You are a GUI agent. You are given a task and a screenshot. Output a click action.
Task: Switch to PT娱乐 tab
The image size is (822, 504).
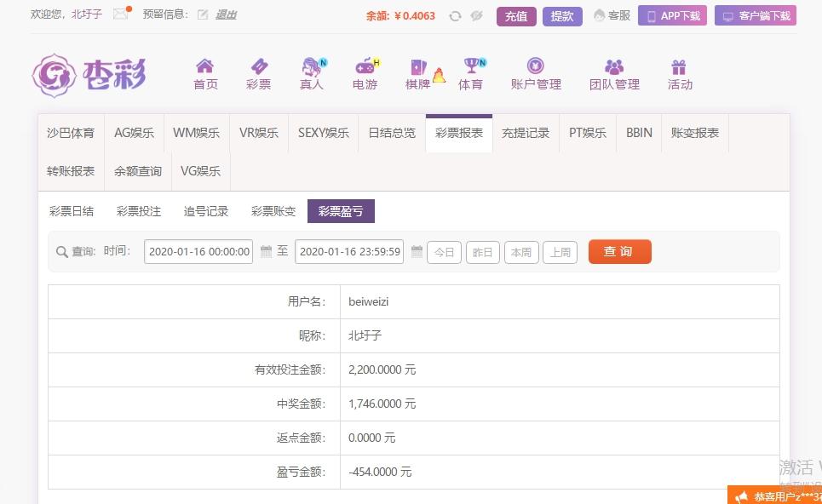click(x=588, y=133)
